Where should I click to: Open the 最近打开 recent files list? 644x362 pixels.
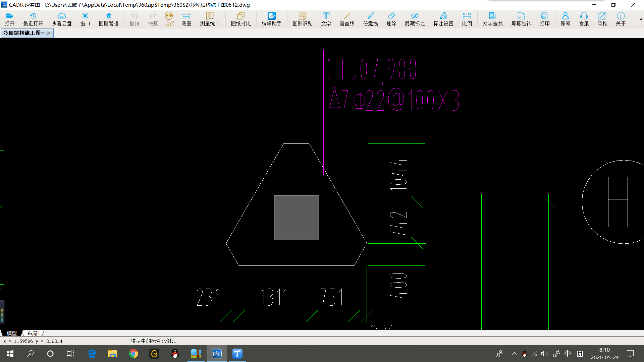pyautogui.click(x=33, y=19)
